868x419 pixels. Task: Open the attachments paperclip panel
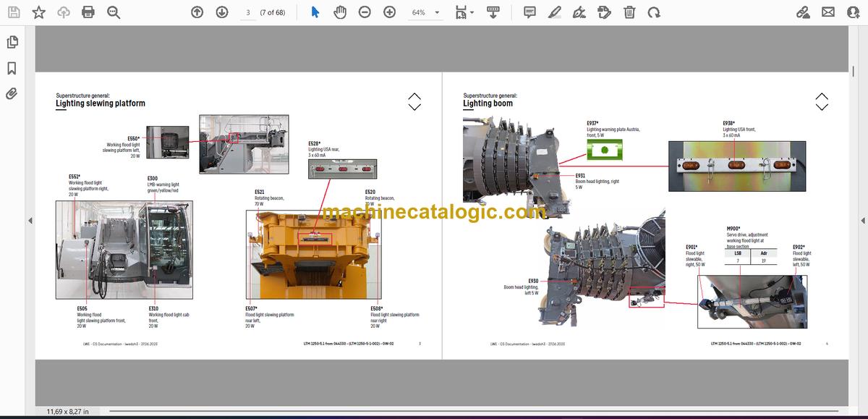click(x=12, y=93)
